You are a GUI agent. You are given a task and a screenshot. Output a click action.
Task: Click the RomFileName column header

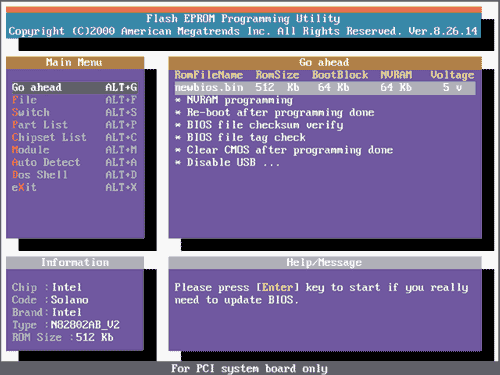pyautogui.click(x=209, y=75)
